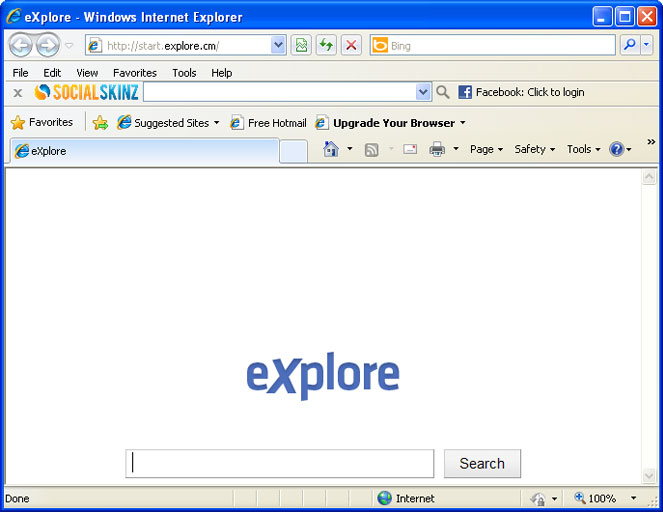This screenshot has height=512, width=663.
Task: Expand the Home button dropdown arrow
Action: [x=350, y=149]
